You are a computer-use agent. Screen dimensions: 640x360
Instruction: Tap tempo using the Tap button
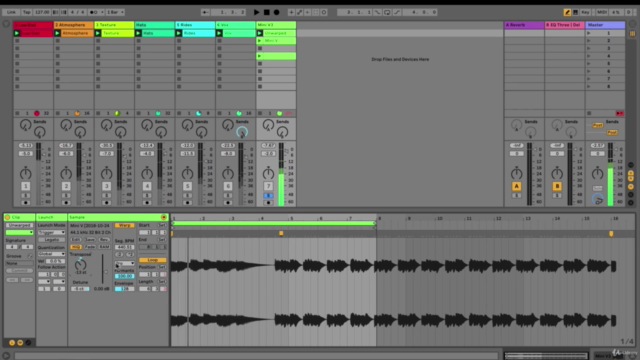pos(27,12)
